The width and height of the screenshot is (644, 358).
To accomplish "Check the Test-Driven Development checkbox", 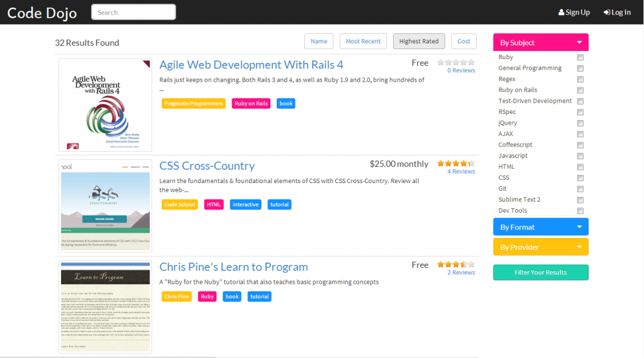I will 580,101.
